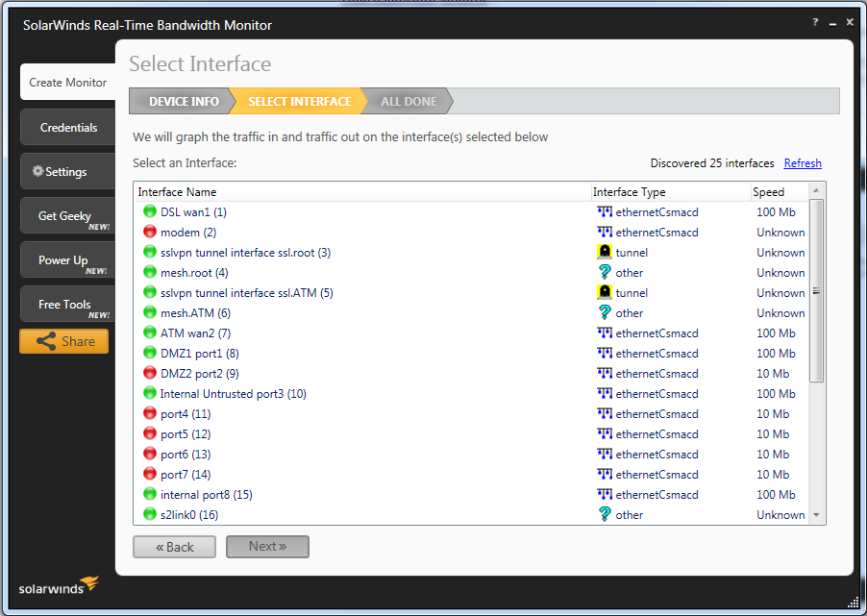Click green status icon for s2link0 (16)
The image size is (867, 616).
pos(150,514)
